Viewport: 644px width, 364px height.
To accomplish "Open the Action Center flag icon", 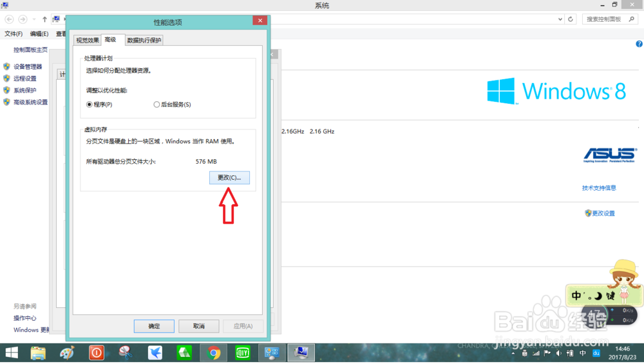I will pyautogui.click(x=547, y=353).
